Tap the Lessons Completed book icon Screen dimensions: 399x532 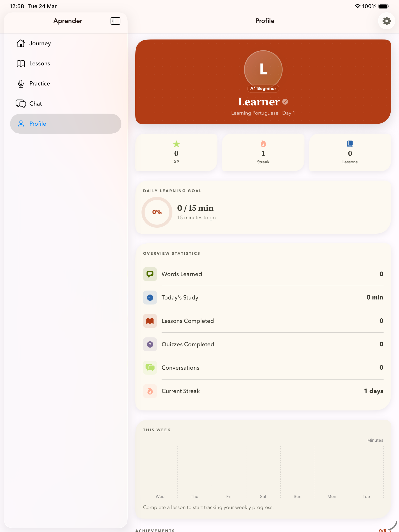click(150, 321)
